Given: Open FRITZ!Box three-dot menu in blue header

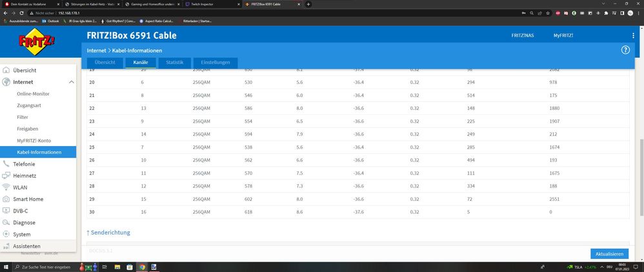Looking at the screenshot, I should (x=633, y=36).
